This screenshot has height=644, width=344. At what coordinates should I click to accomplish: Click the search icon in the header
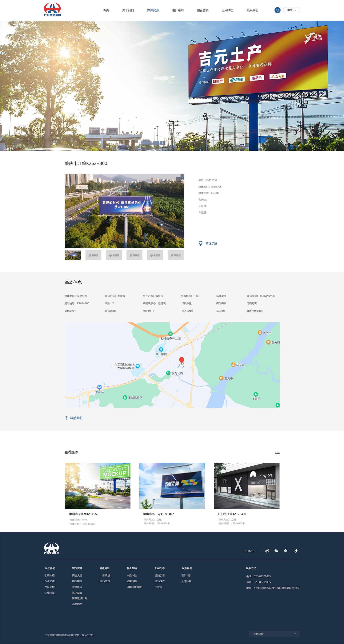tap(277, 10)
